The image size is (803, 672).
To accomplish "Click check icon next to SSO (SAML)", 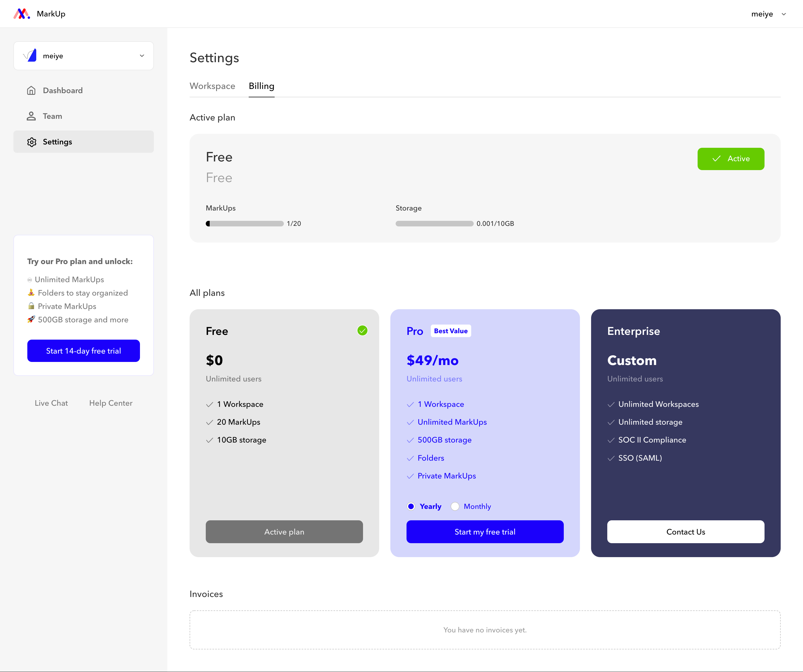I will point(611,458).
